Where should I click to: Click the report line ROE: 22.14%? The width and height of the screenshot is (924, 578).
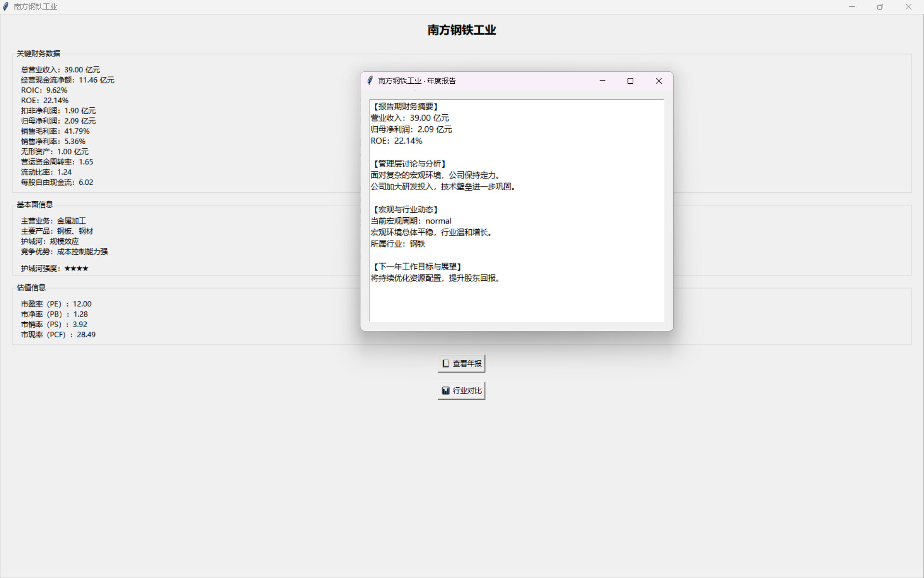click(x=397, y=141)
